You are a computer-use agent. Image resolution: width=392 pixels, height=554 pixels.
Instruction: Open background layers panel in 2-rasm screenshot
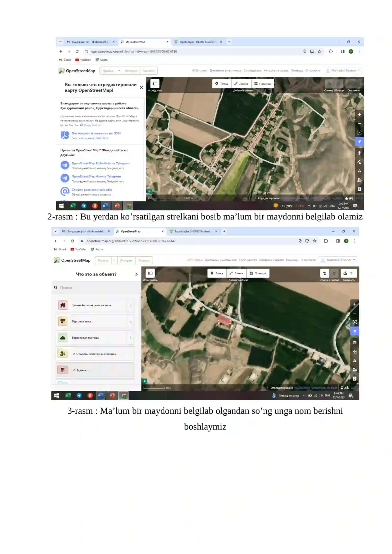(359, 153)
